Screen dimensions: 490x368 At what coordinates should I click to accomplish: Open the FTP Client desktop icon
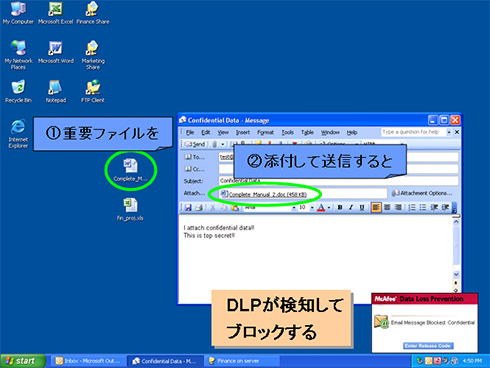click(93, 91)
